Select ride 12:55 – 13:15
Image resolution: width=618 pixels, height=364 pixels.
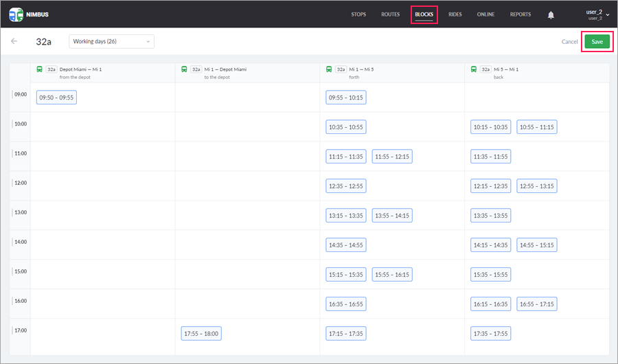pos(537,186)
